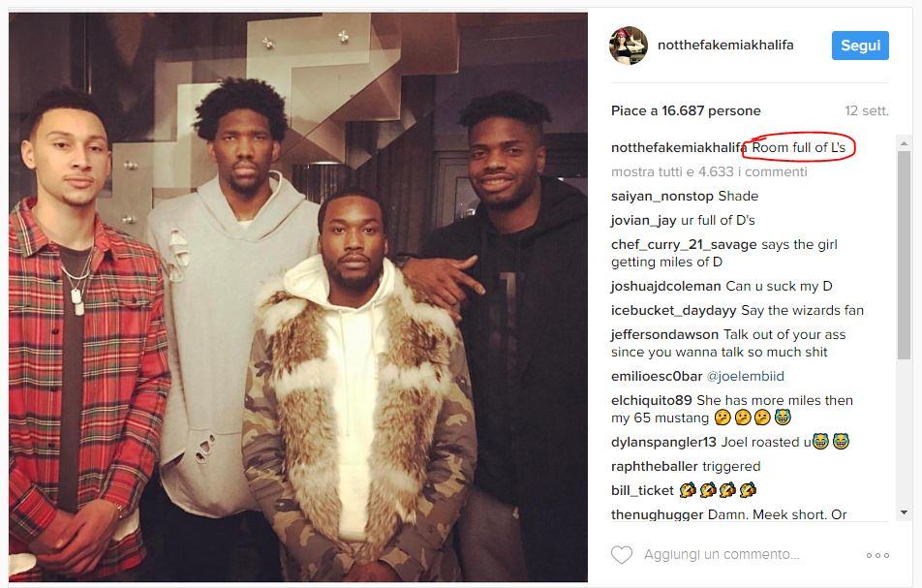Image resolution: width=922 pixels, height=588 pixels.
Task: Open the notthefakemiakhalifa profile avatar
Action: pyautogui.click(x=629, y=46)
